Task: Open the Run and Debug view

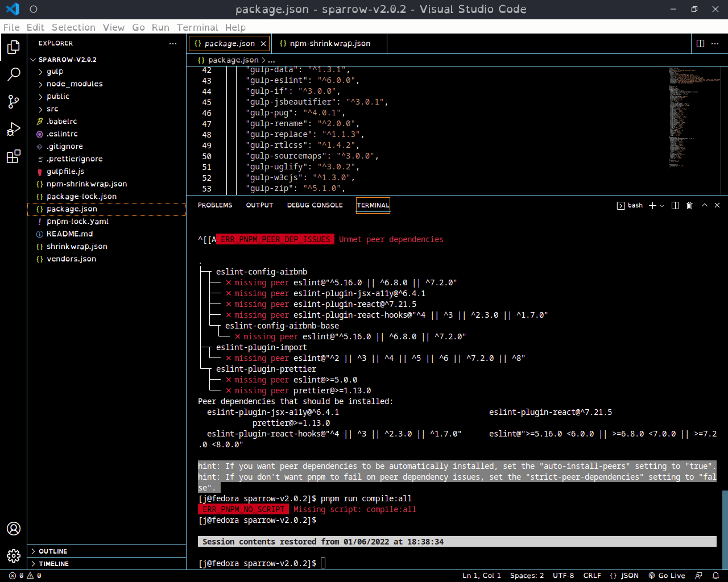Action: tap(14, 129)
